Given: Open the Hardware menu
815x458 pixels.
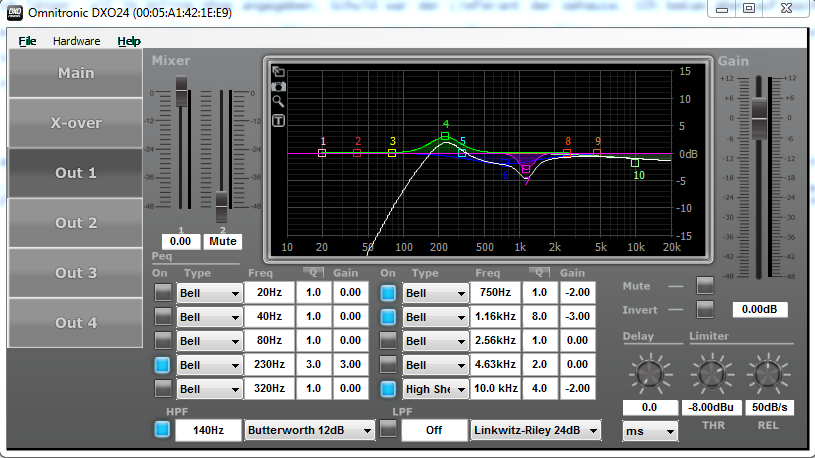Looking at the screenshot, I should click(76, 41).
